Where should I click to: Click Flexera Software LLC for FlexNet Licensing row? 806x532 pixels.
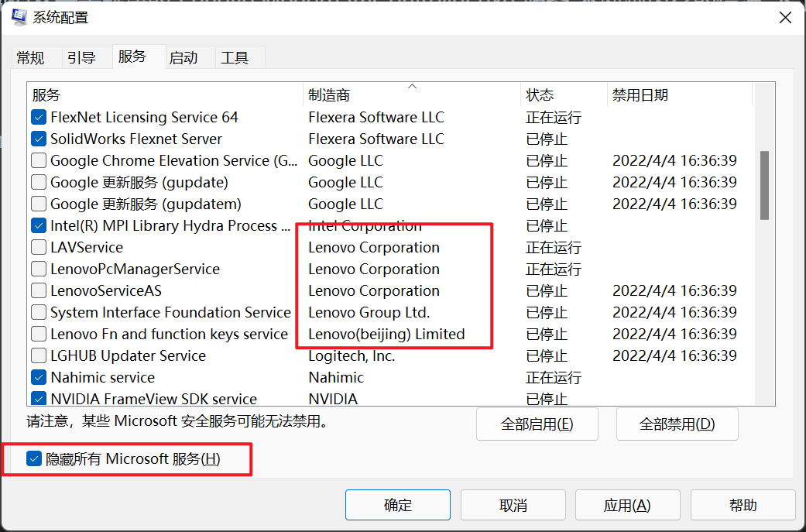coord(376,117)
